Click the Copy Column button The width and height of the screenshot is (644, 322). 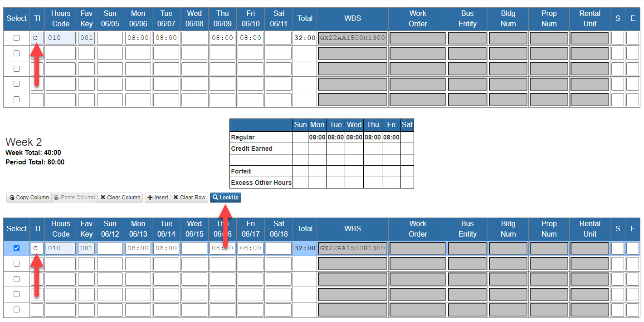tap(29, 198)
